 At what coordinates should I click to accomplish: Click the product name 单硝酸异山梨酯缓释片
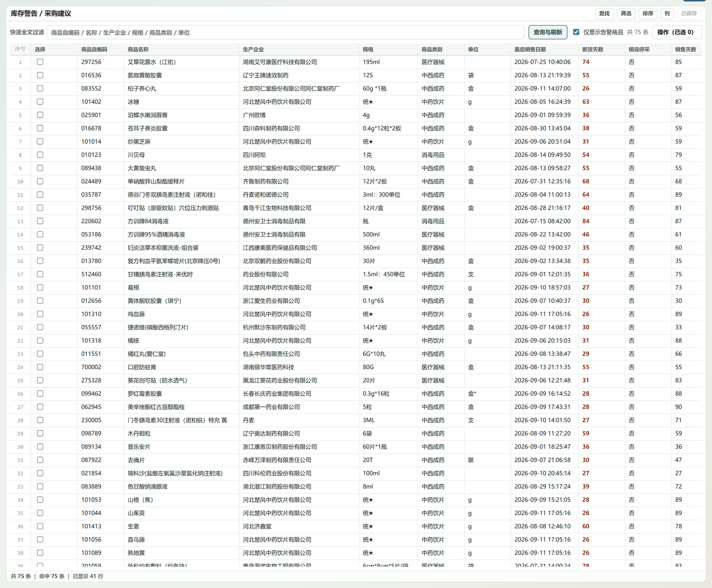pos(156,182)
